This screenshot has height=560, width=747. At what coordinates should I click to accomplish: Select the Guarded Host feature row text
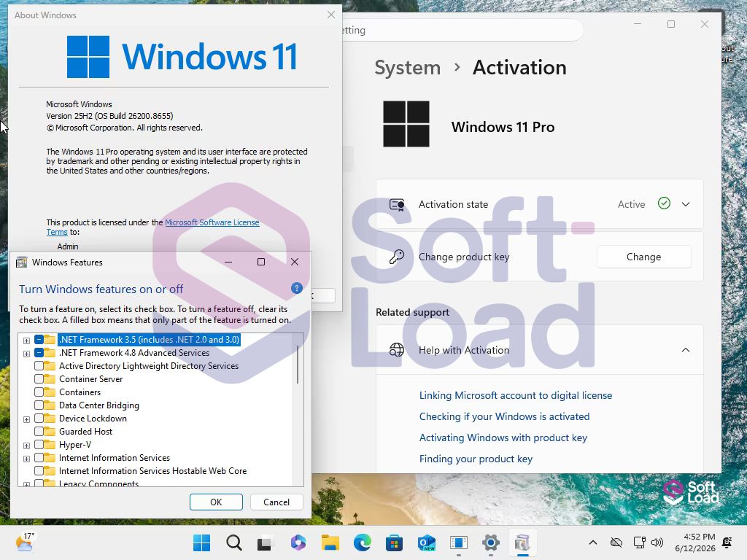pyautogui.click(x=86, y=432)
